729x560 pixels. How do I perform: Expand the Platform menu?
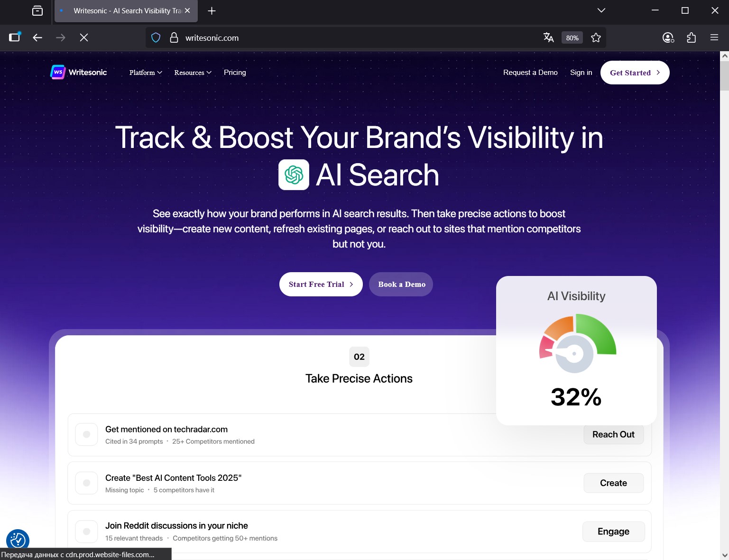tap(146, 73)
